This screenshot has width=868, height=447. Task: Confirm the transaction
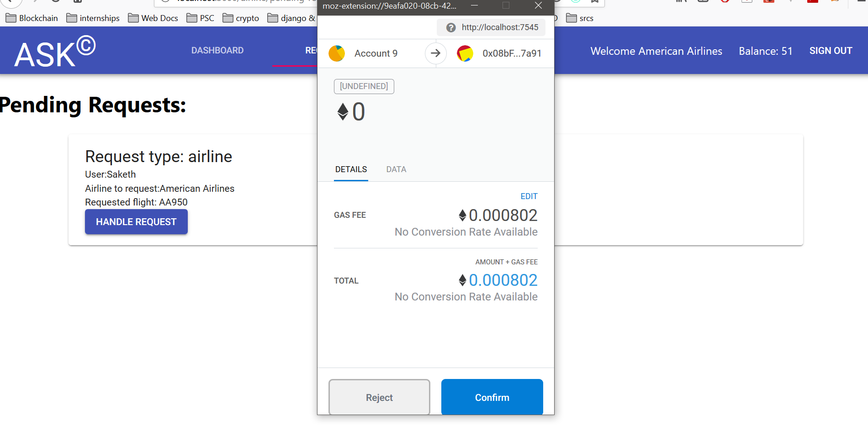click(492, 397)
